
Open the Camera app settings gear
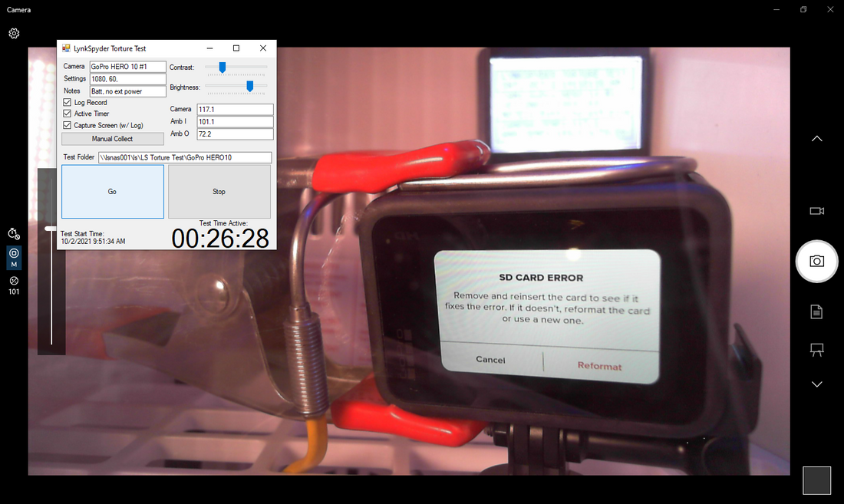(13, 33)
